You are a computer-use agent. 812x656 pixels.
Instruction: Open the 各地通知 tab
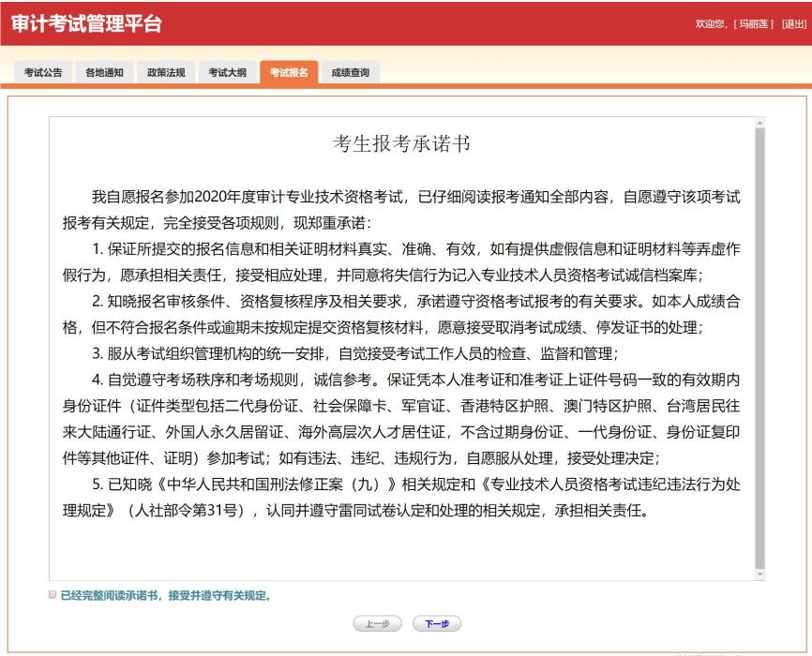[x=105, y=71]
